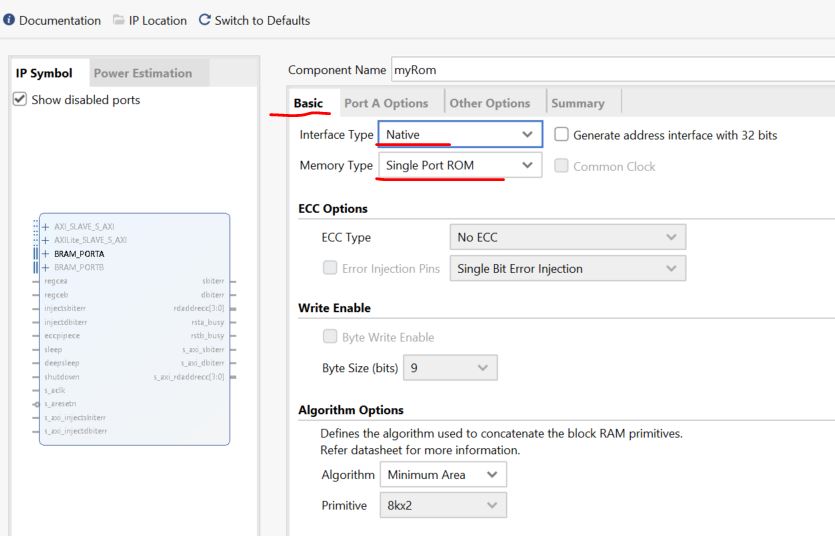Screen dimensions: 835x536
Task: Expand the BRAM_PORTA plus icon
Action: [x=45, y=254]
